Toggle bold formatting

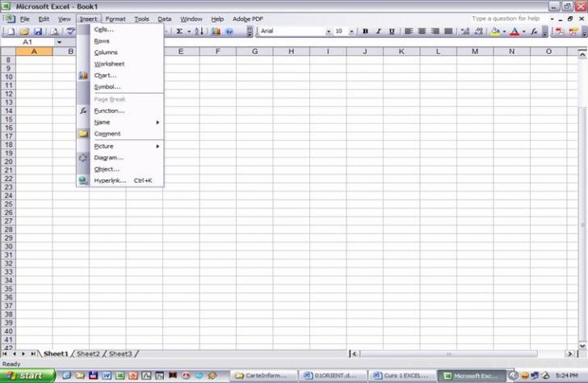(x=365, y=32)
